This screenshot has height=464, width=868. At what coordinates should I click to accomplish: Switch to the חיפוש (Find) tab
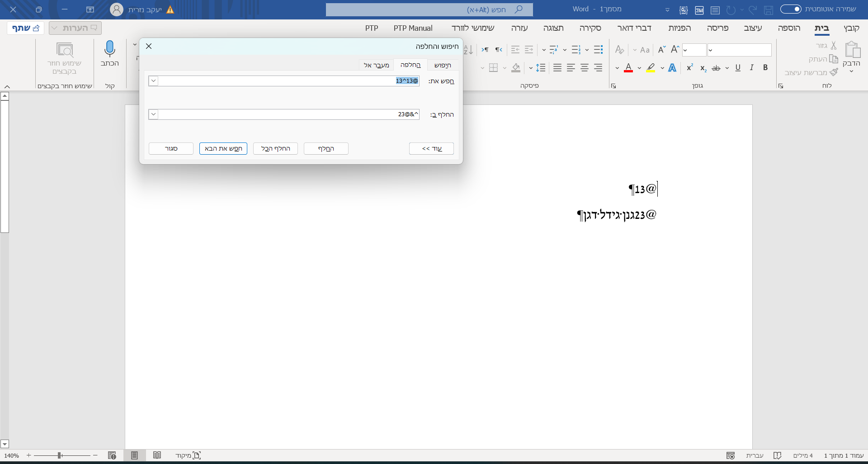click(x=443, y=65)
